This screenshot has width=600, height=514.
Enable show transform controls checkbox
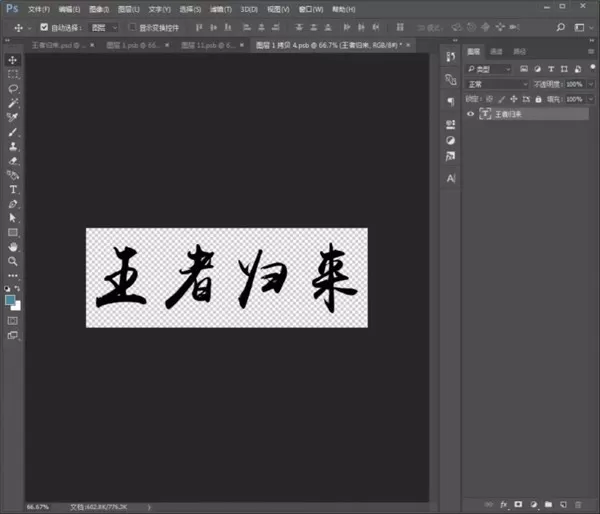(132, 27)
